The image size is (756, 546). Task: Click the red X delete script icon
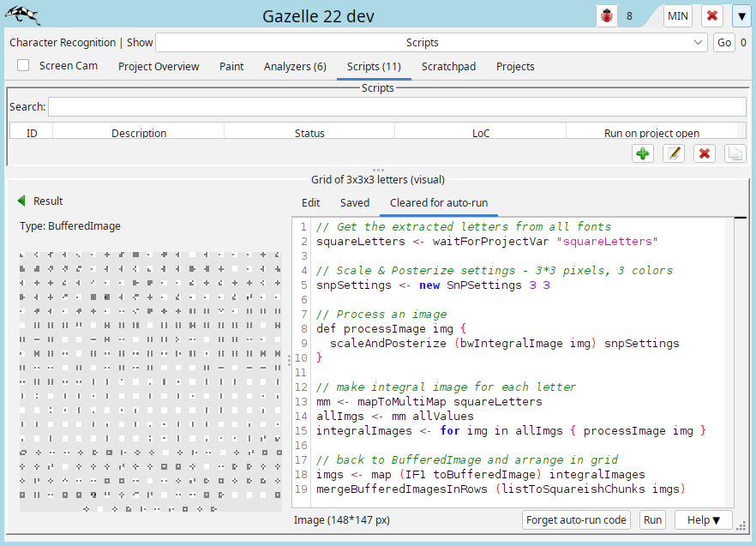tap(705, 153)
